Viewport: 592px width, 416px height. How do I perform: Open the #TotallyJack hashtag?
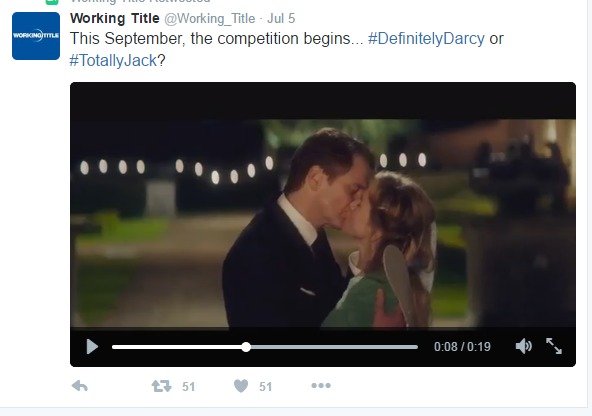(x=113, y=60)
